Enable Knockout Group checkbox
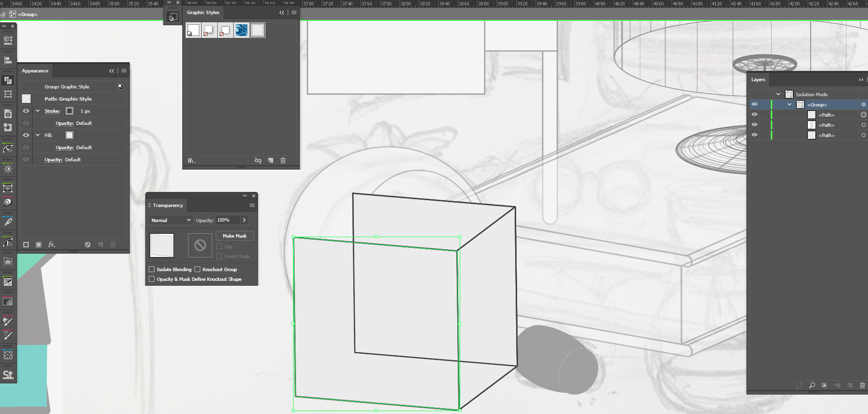This screenshot has height=414, width=868. coord(197,269)
